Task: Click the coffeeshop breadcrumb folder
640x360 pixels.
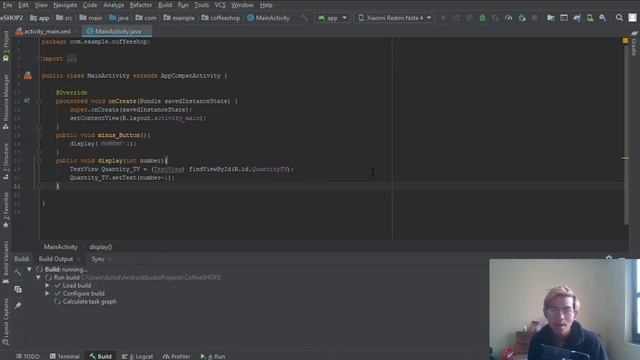Action: point(221,18)
